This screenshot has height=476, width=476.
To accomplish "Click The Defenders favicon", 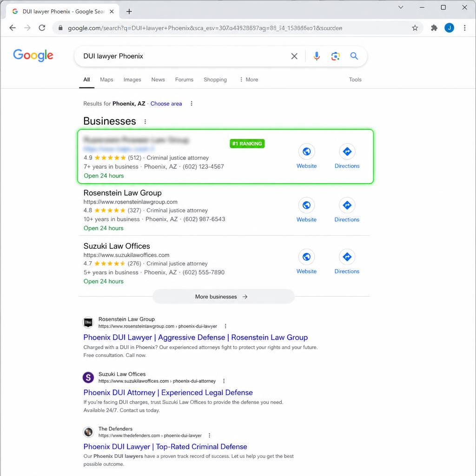I will coord(88,432).
